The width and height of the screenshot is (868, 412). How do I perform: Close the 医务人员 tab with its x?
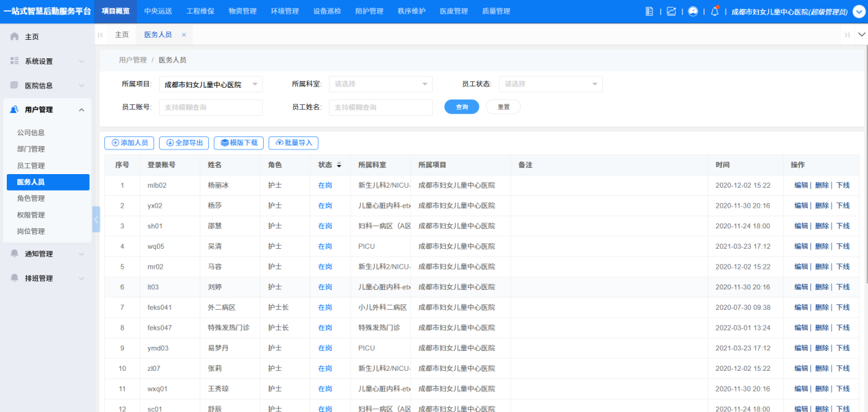184,35
